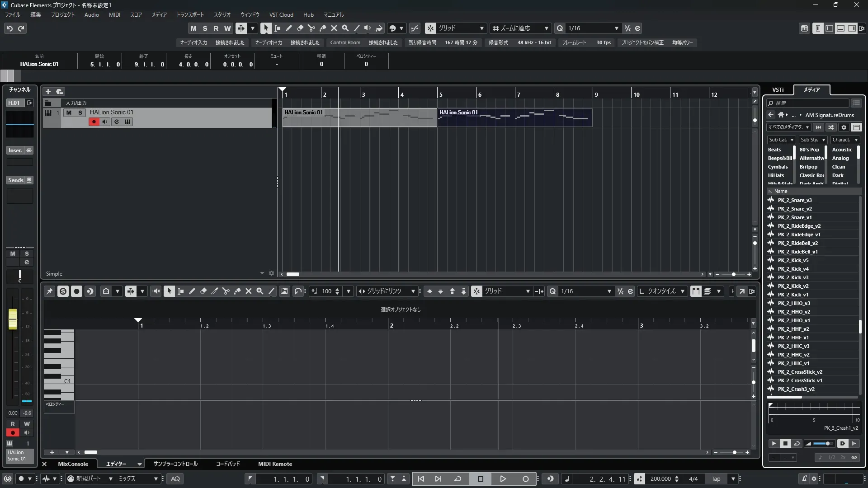Select the Draw pencil tool in main toolbar
This screenshot has height=488, width=868.
click(x=288, y=28)
